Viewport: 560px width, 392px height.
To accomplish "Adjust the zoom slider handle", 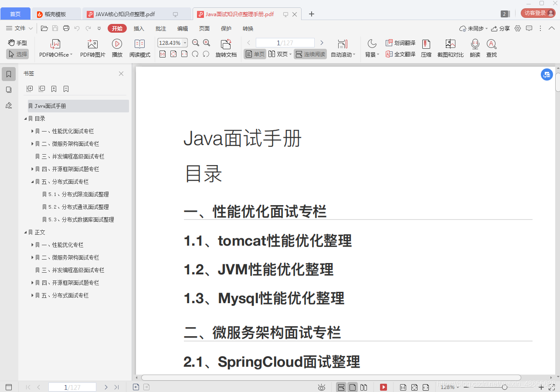I will [x=505, y=387].
